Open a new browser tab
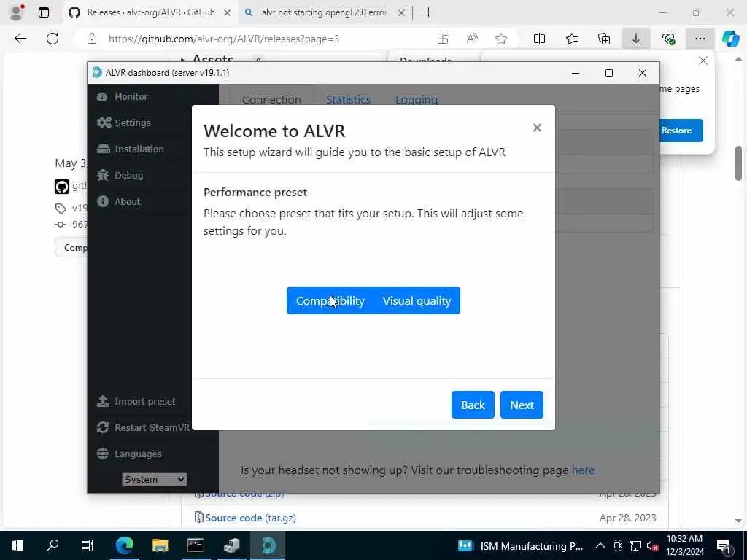 [429, 12]
